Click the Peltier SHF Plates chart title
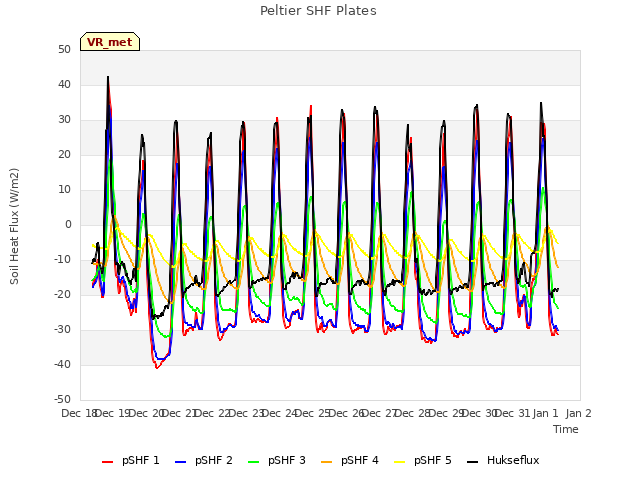 (318, 11)
